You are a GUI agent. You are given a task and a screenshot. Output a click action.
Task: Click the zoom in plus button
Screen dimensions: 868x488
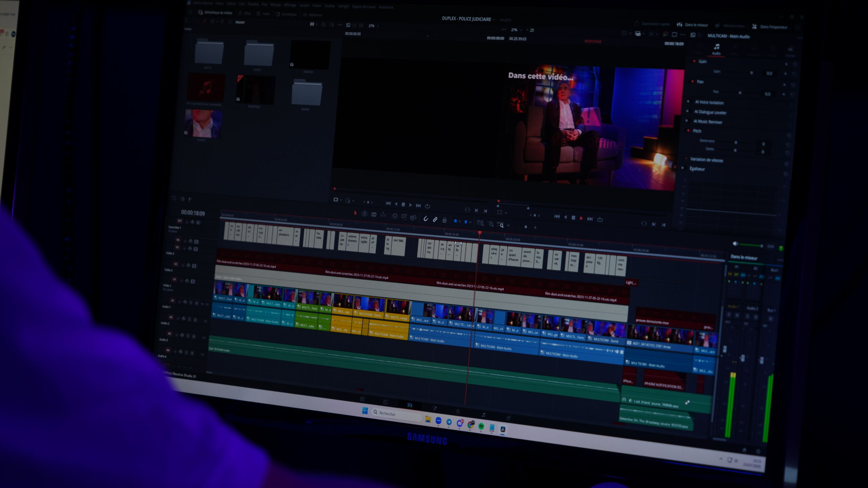click(x=535, y=228)
